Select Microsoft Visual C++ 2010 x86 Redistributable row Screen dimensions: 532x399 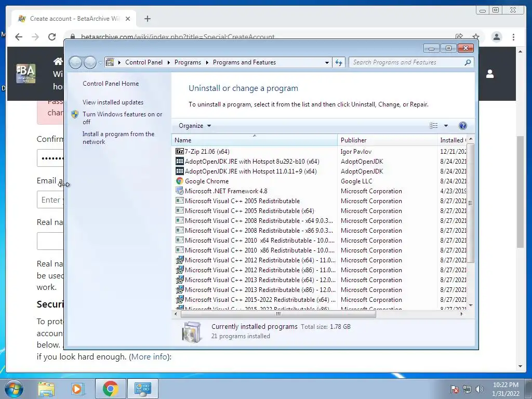tap(320, 250)
